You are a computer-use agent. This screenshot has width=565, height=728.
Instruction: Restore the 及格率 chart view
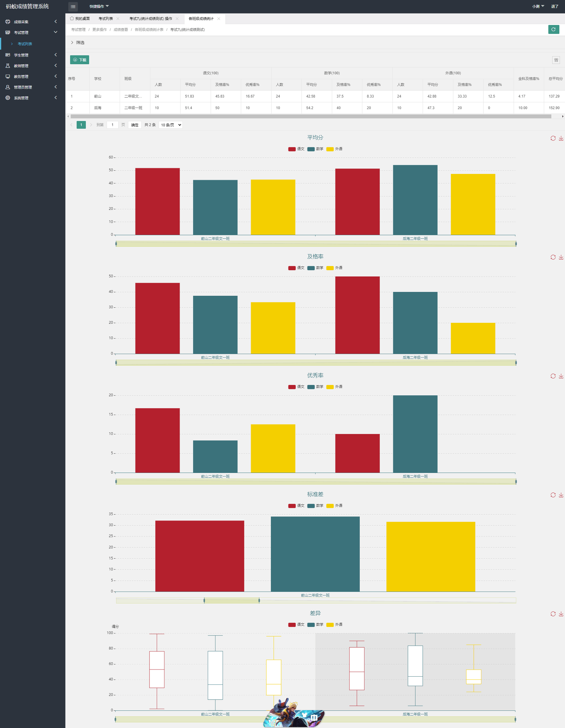tap(553, 257)
